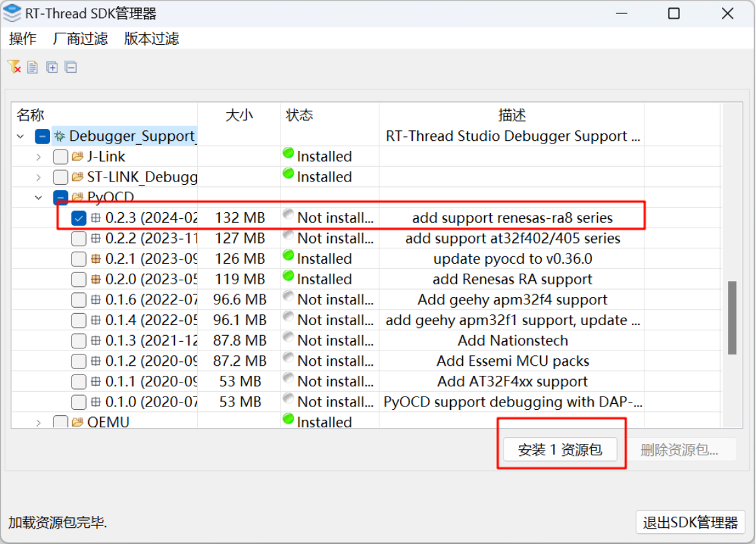Click green status dot of PyOCD 0.2.1
Viewport: 756px width, 544px height.
(289, 256)
